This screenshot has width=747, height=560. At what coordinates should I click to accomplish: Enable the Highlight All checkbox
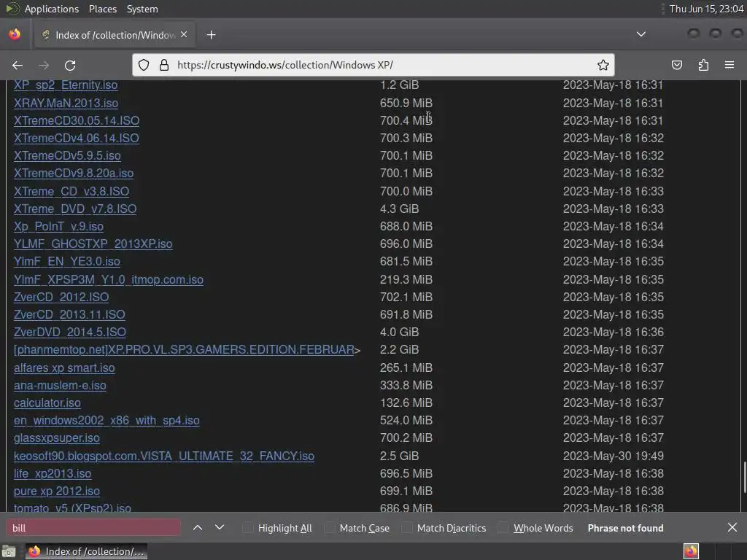(248, 528)
